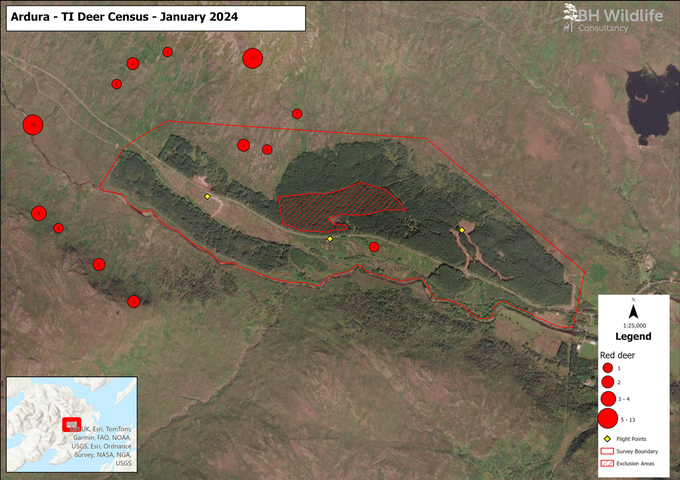This screenshot has height=480, width=680.
Task: Click the largest legend circle for 5 - 13
Action: pos(608,418)
